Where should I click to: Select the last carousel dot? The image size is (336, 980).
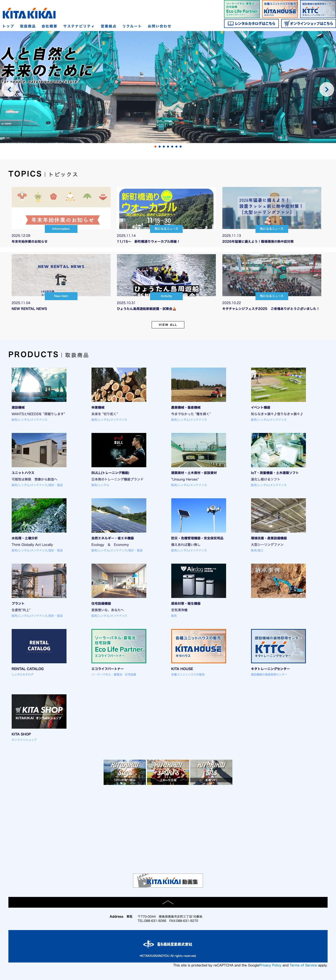coord(180,147)
